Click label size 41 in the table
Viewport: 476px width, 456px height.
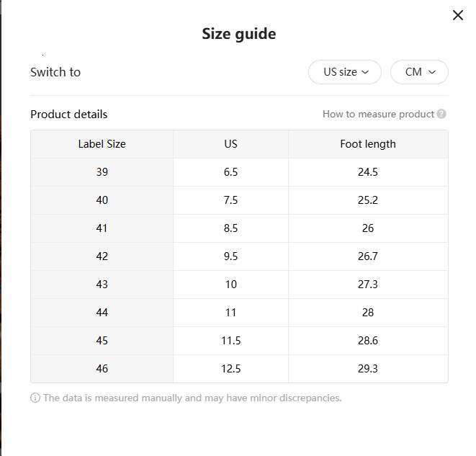tap(102, 228)
